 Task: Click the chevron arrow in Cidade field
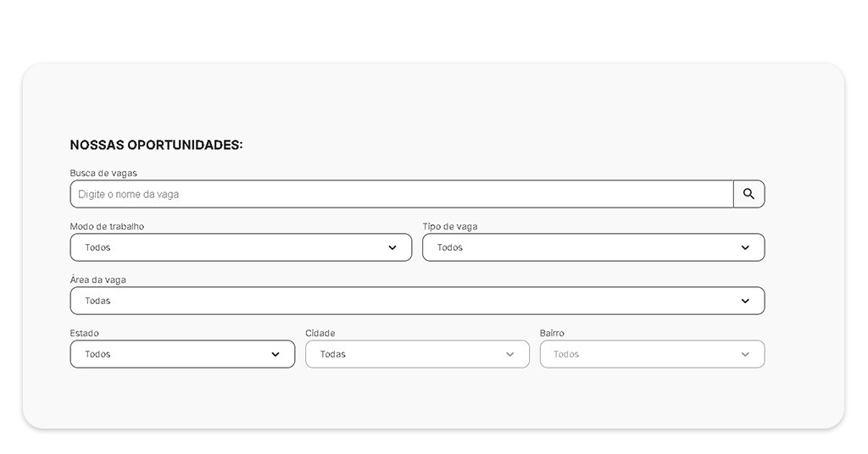pos(510,355)
